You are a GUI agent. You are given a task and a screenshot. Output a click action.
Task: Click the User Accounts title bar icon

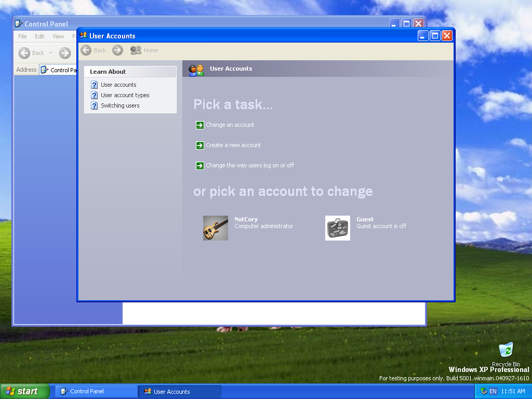point(84,35)
